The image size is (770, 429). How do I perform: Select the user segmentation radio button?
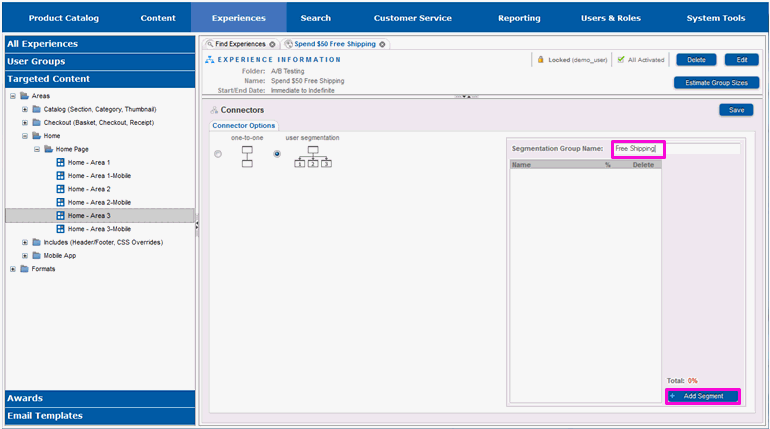277,154
